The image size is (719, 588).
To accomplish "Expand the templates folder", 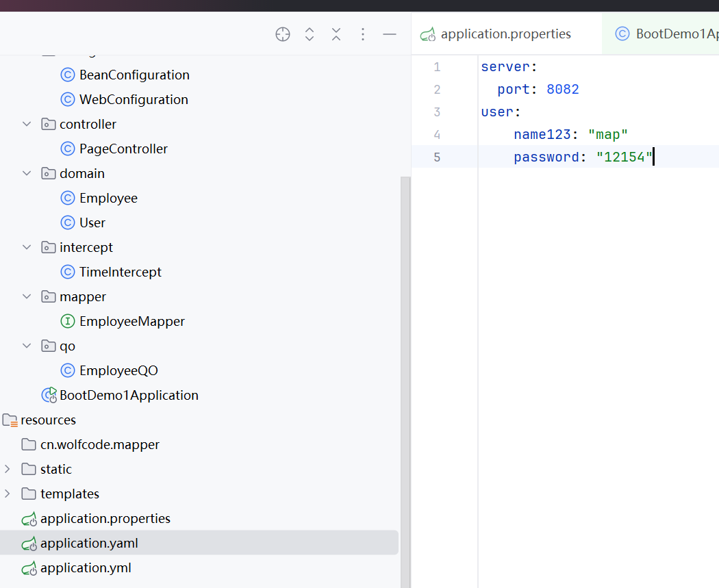I will [8, 494].
